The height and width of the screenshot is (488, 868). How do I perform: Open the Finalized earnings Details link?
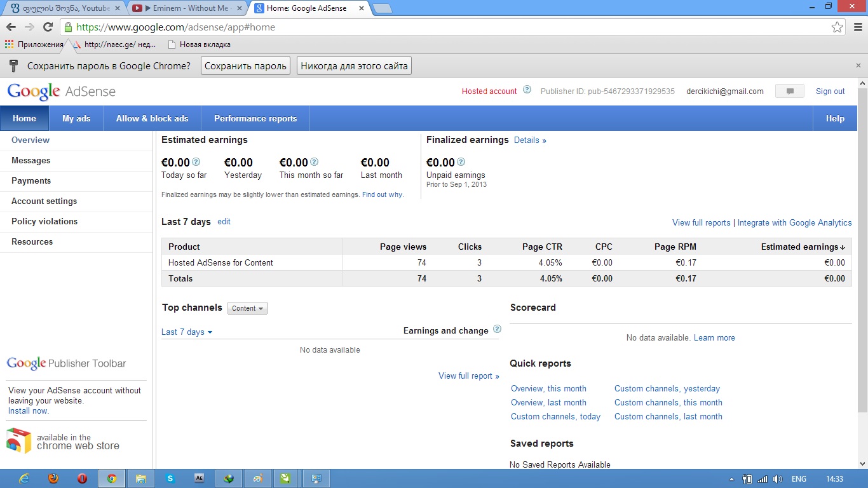click(x=530, y=140)
